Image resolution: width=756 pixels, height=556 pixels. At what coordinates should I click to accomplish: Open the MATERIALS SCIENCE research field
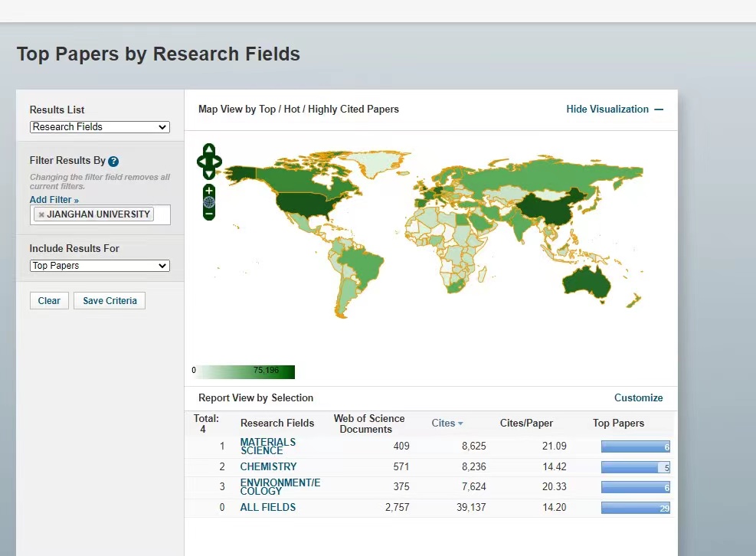268,446
